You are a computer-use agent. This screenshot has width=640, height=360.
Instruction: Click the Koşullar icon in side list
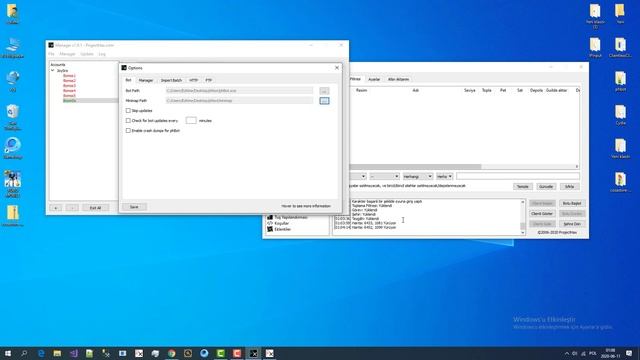pyautogui.click(x=270, y=224)
